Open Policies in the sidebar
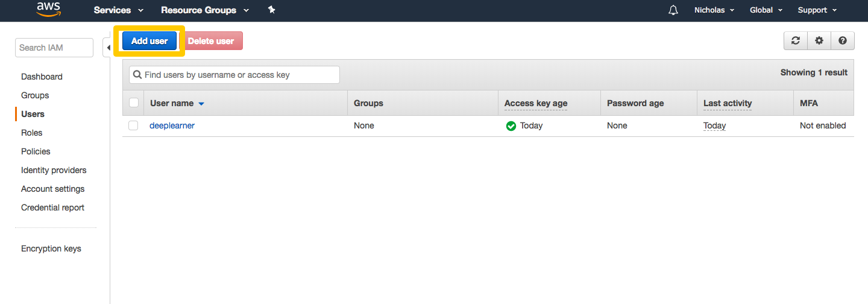The width and height of the screenshot is (868, 304). pos(36,151)
